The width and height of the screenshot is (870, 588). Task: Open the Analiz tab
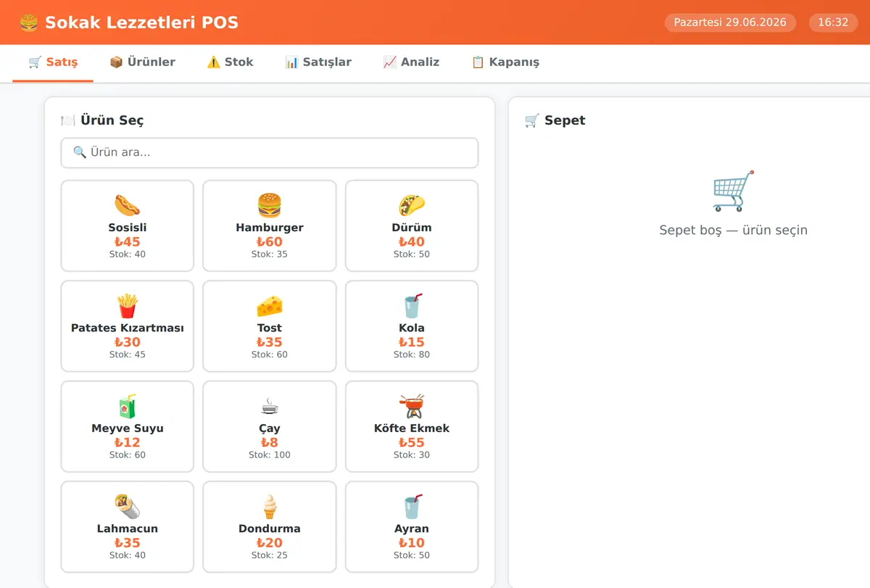click(x=411, y=62)
